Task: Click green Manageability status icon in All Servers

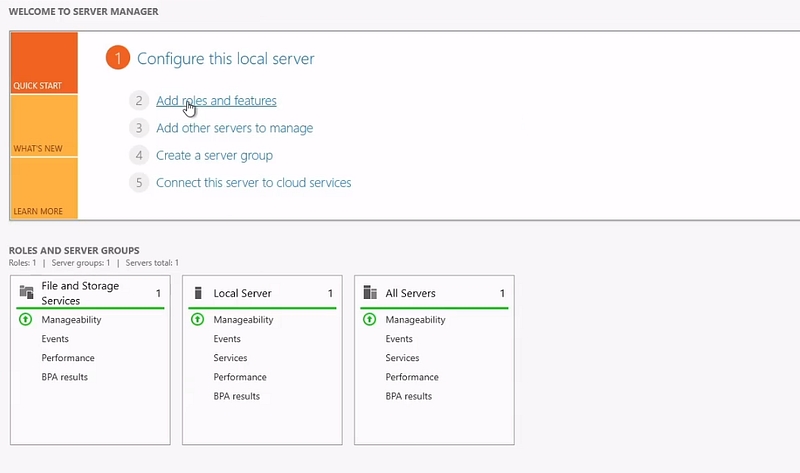Action: (369, 320)
